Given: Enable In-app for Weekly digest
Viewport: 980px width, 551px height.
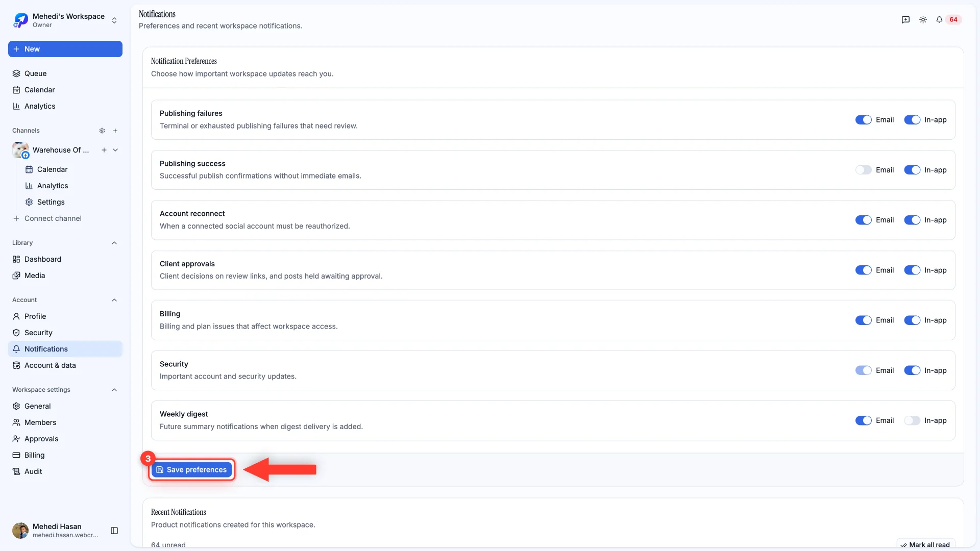Looking at the screenshot, I should point(912,420).
